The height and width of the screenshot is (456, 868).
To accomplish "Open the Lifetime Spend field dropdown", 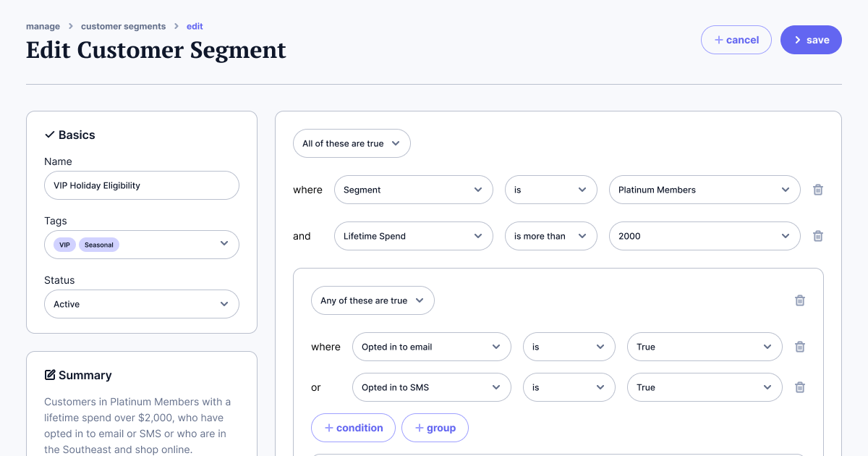I will 414,236.
